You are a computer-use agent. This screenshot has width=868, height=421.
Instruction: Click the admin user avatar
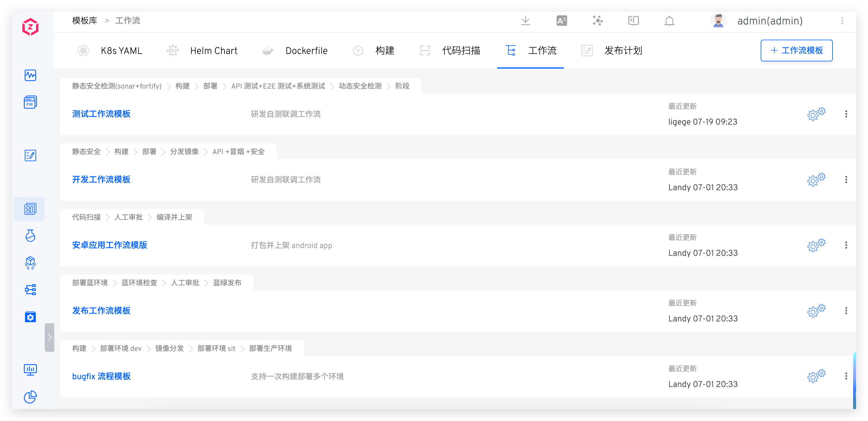[x=718, y=21]
